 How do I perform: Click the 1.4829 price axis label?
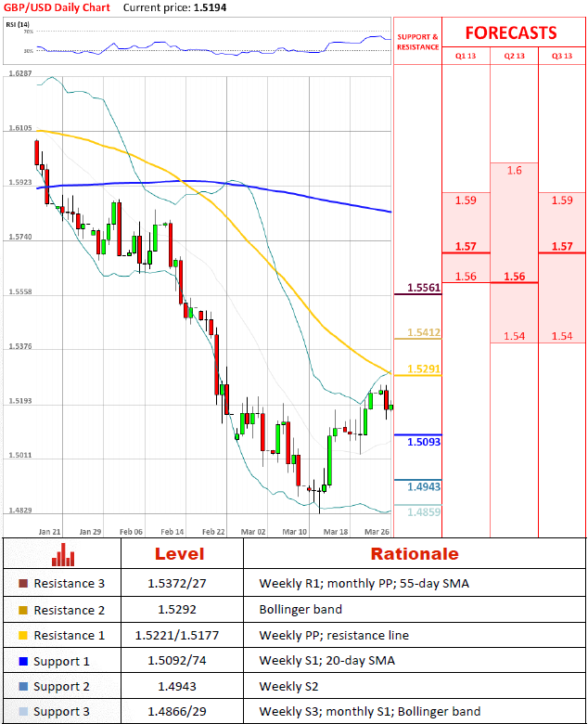[x=20, y=511]
